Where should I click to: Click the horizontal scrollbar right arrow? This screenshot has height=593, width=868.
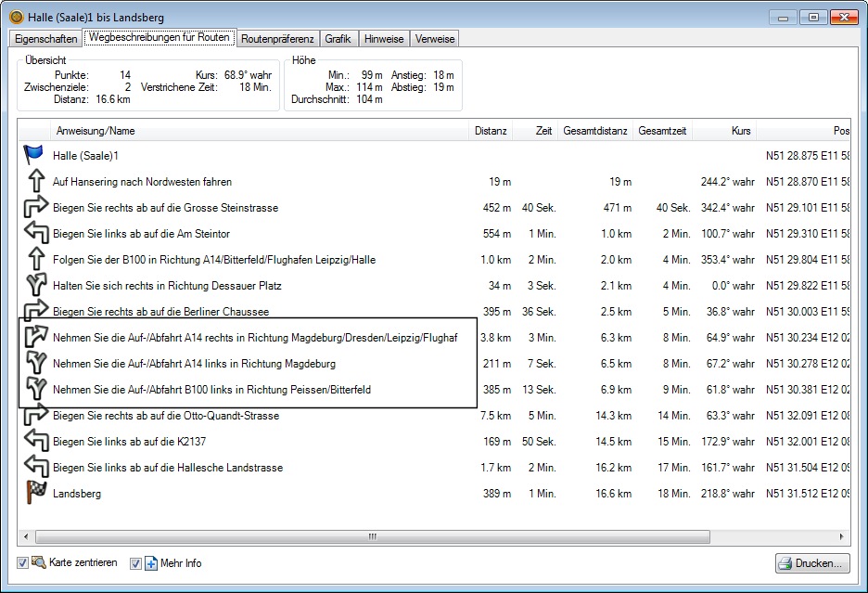tap(841, 536)
